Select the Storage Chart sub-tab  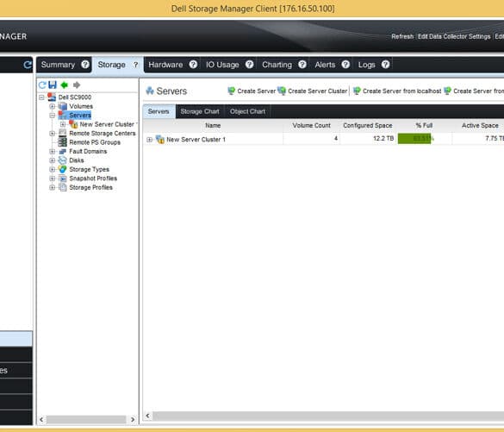pos(200,111)
